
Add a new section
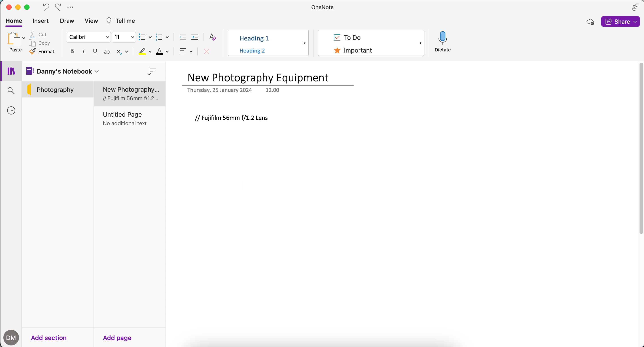[x=49, y=338]
